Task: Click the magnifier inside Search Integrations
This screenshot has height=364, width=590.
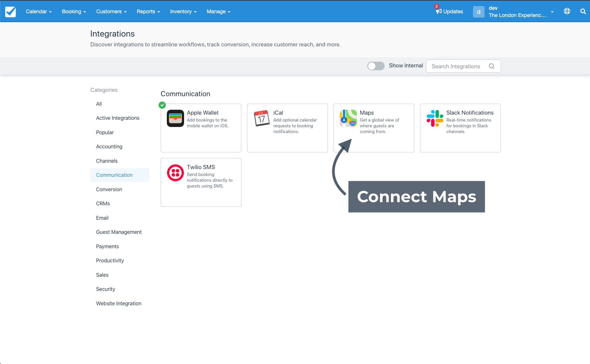Action: pyautogui.click(x=492, y=66)
